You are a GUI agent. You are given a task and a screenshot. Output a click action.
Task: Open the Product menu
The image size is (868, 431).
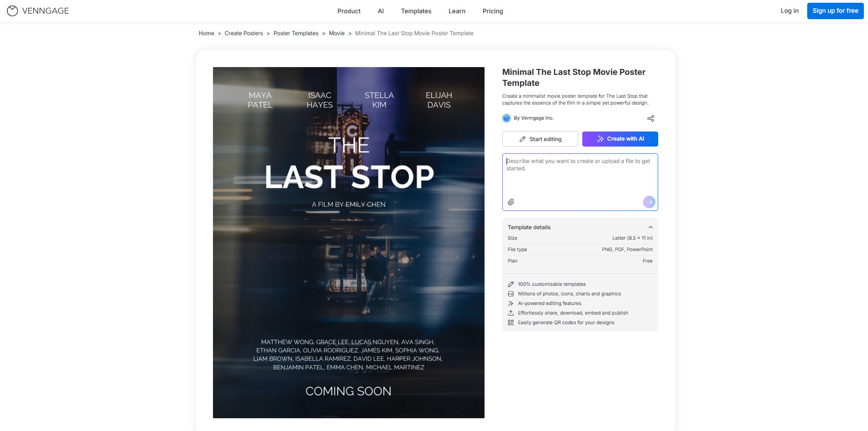pos(348,11)
